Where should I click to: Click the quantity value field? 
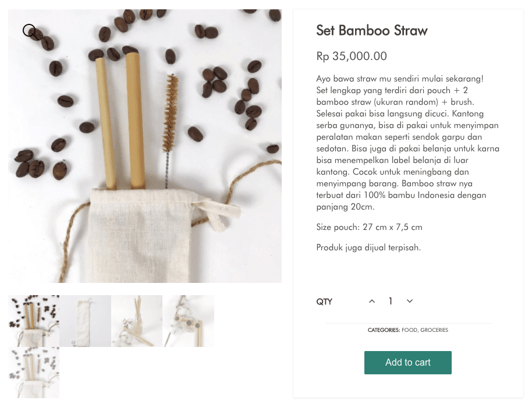tap(391, 301)
